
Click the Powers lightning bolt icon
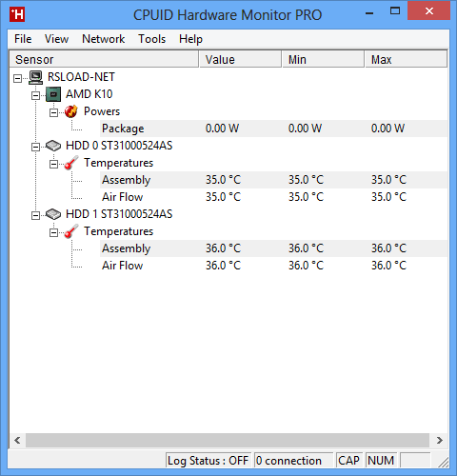71,111
